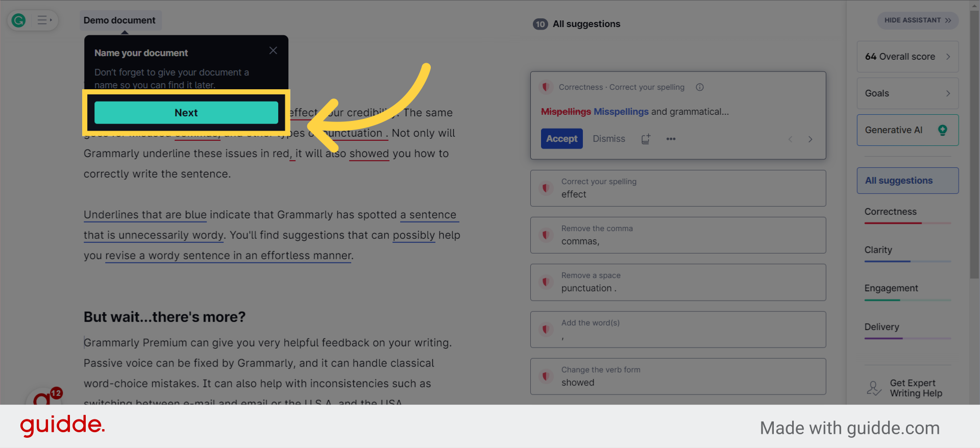The width and height of the screenshot is (980, 448).
Task: Click info icon beside Correct your spelling
Action: point(700,87)
